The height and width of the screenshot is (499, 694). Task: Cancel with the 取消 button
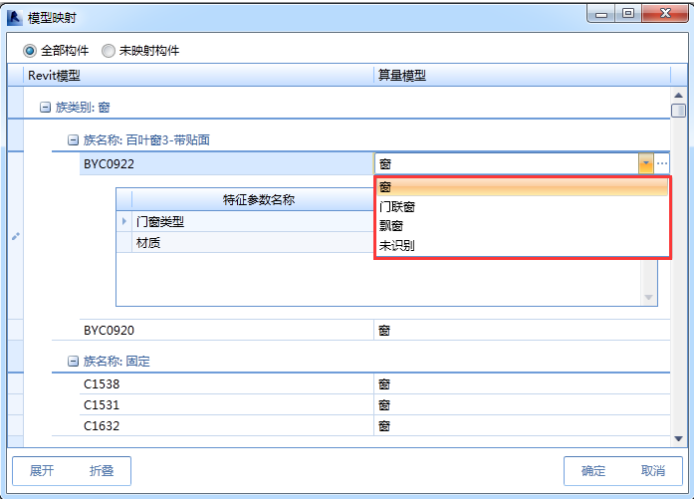pos(653,471)
